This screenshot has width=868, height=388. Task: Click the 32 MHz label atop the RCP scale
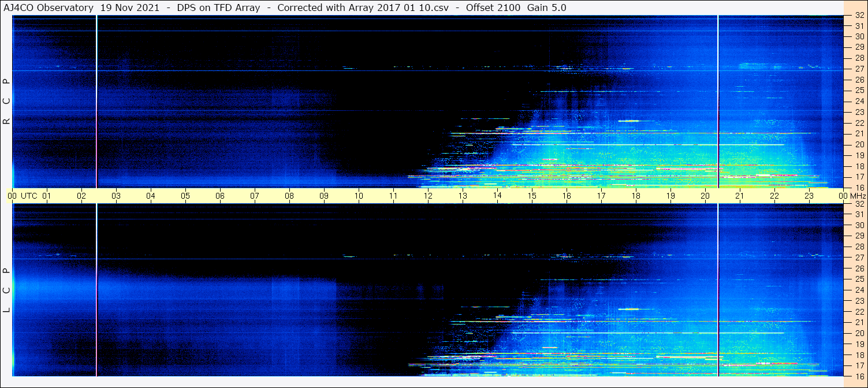click(859, 16)
